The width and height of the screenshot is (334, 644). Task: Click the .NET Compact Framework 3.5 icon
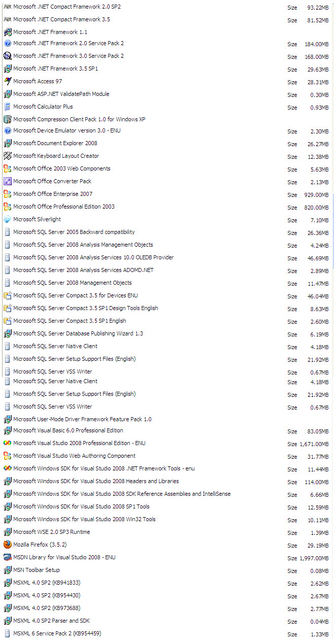8,19
